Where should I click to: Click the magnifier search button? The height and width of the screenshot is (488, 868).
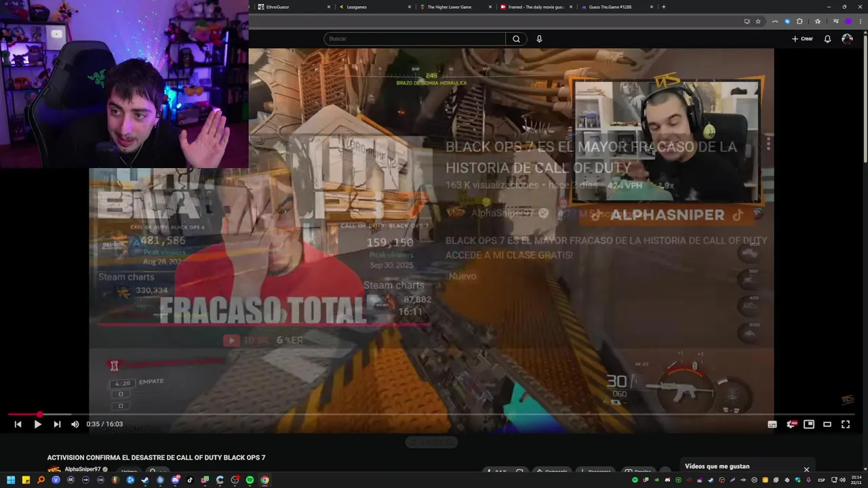pos(516,39)
